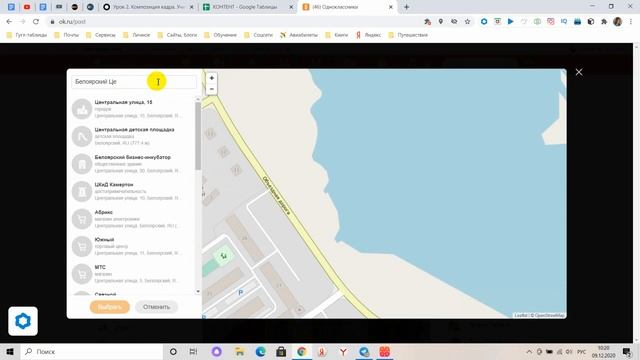Click the cart icon beside МТС

click(x=82, y=273)
